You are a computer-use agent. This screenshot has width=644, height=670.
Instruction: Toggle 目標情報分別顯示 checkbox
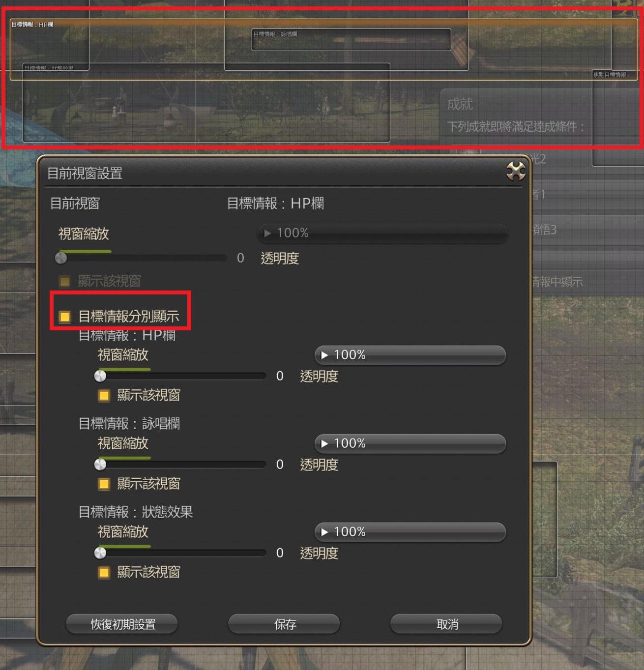pos(65,317)
